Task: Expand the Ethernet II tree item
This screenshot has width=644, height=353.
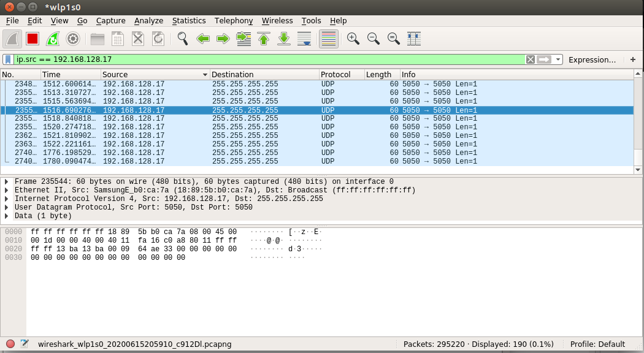Action: click(x=6, y=191)
